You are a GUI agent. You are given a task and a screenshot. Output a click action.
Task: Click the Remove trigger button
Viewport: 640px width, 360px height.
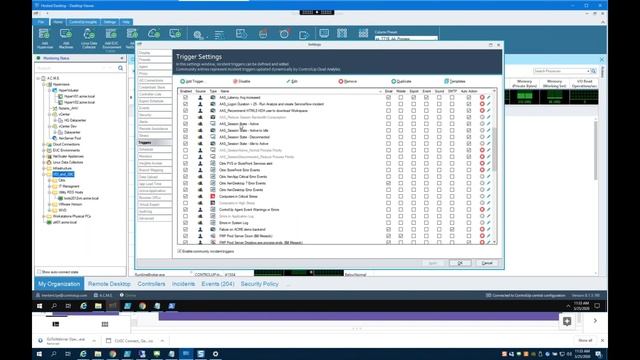348,81
